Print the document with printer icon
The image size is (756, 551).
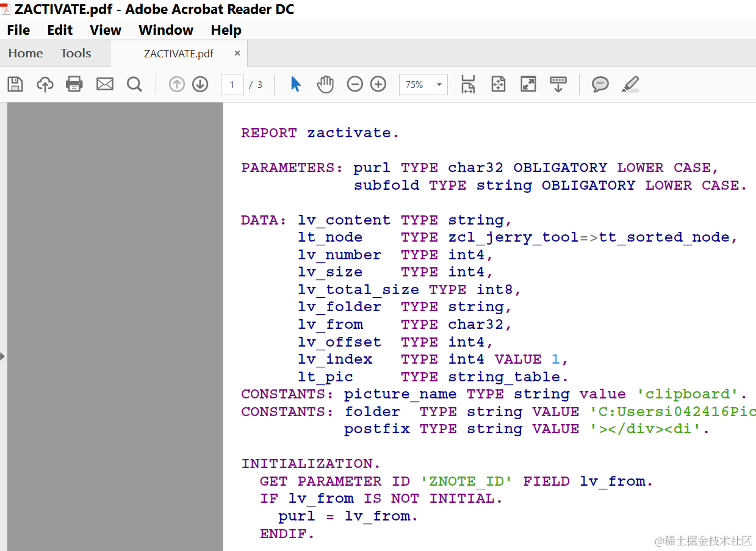74,84
